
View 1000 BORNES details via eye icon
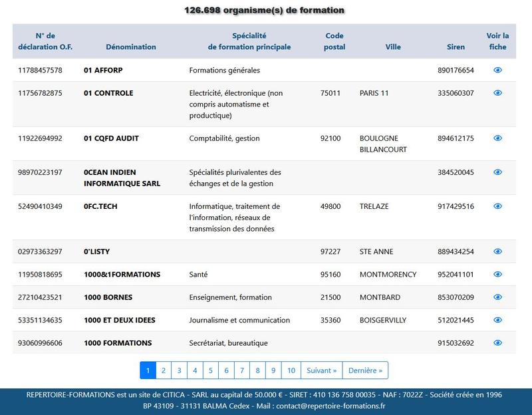coord(497,297)
